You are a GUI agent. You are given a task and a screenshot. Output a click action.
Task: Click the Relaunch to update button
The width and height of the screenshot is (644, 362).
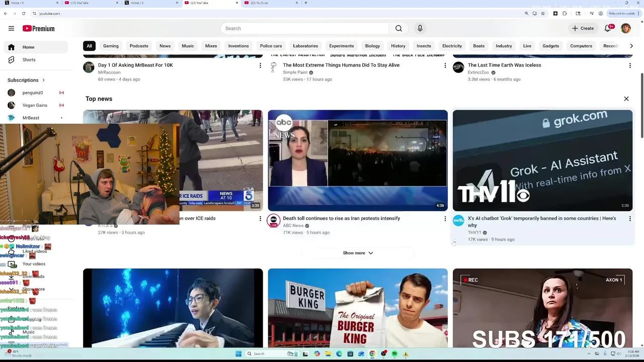(x=624, y=14)
